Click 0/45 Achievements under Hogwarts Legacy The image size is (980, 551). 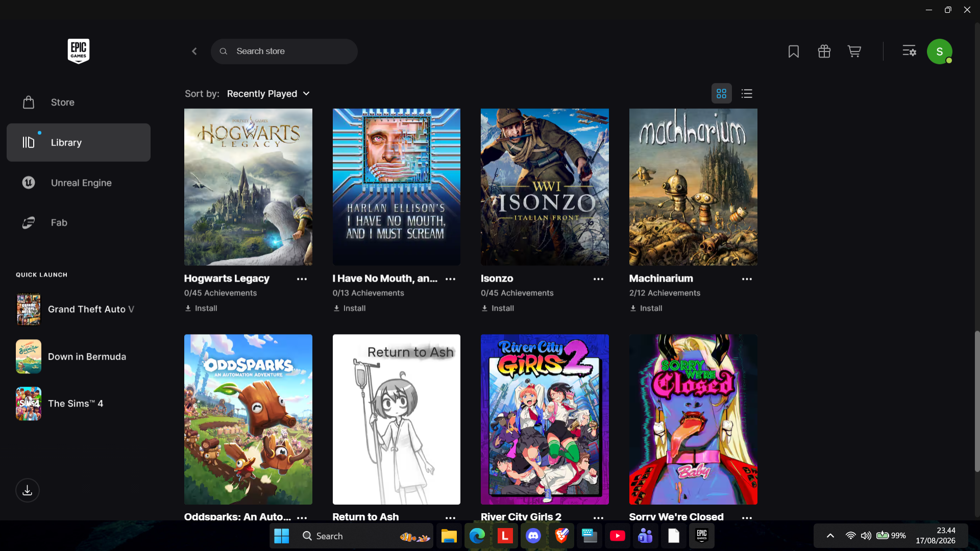[x=220, y=293]
